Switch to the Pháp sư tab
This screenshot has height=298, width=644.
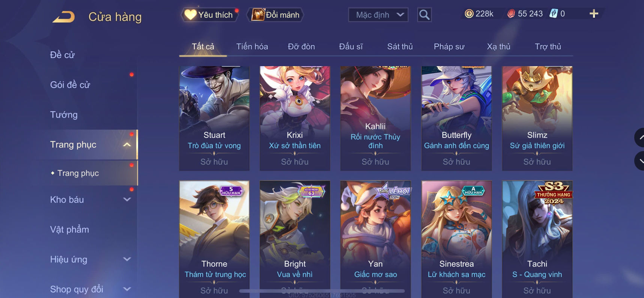(449, 47)
